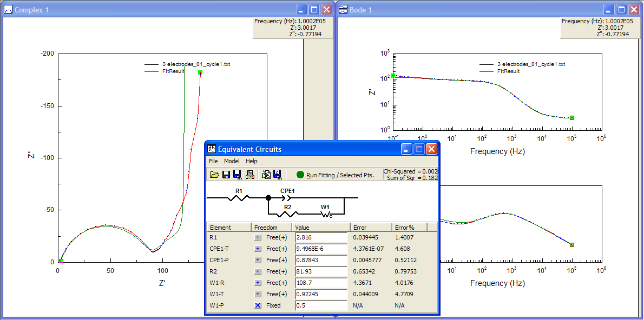Viewport: 644px width, 320px height.
Task: Click the R1 error value 0.039445
Action: [x=365, y=237]
